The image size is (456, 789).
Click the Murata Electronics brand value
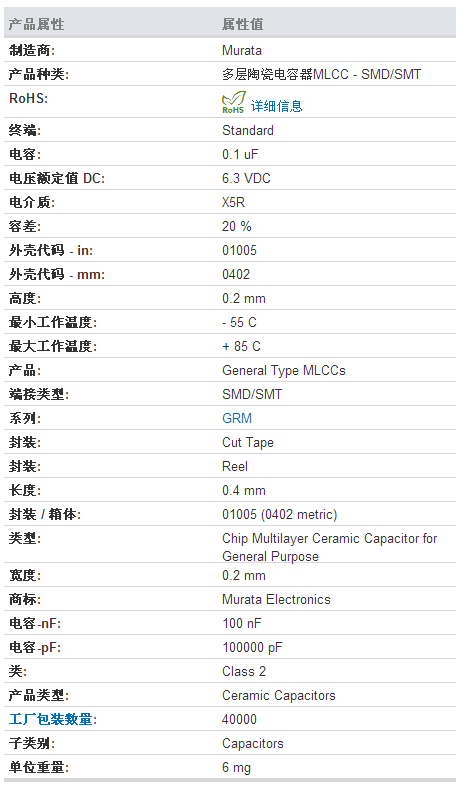click(276, 599)
